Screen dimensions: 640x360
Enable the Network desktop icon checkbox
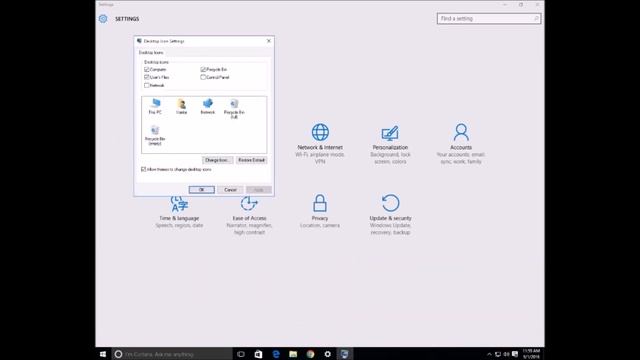pos(147,85)
